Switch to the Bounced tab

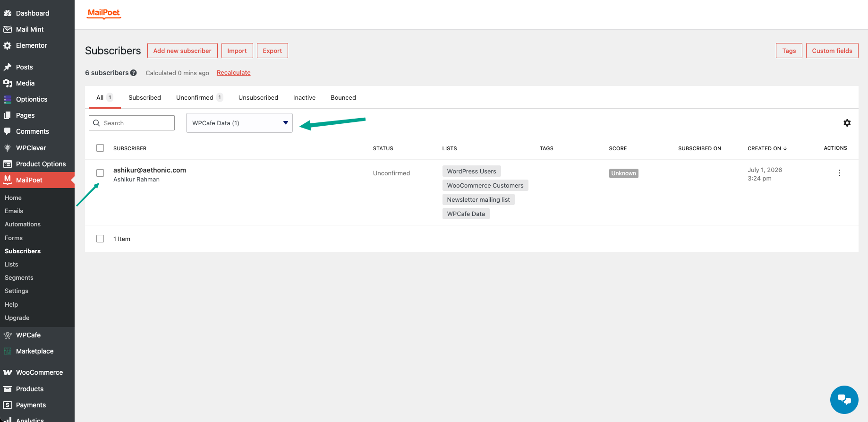[343, 97]
